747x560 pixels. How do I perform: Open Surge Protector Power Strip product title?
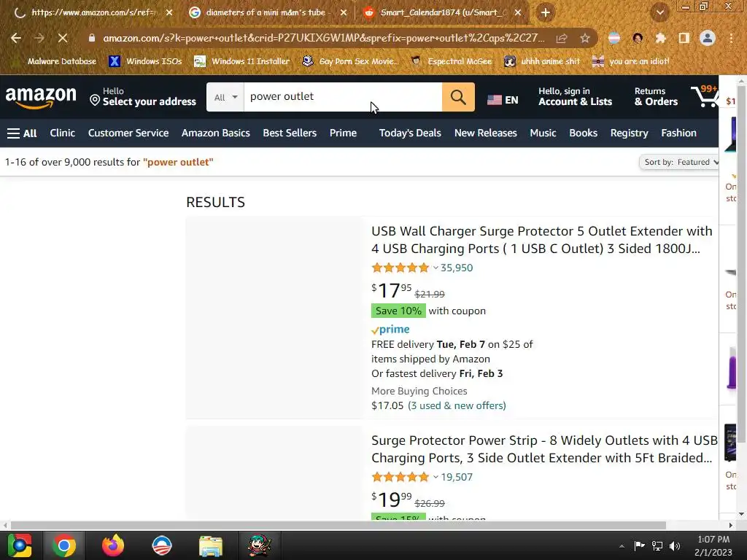pos(544,449)
